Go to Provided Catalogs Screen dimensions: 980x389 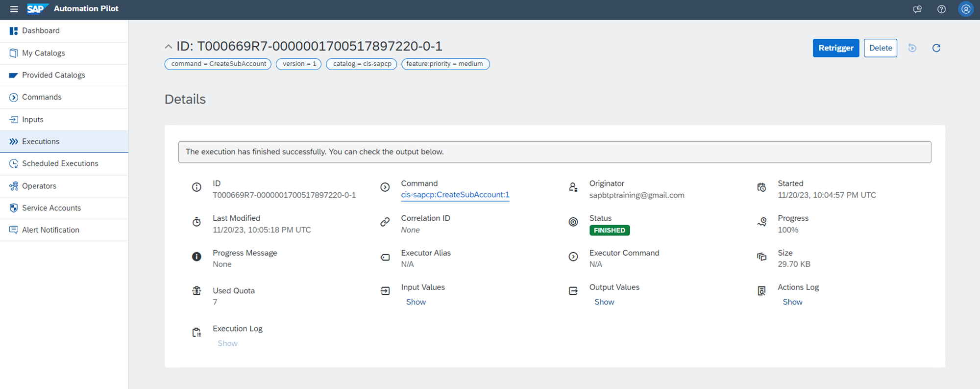point(53,75)
